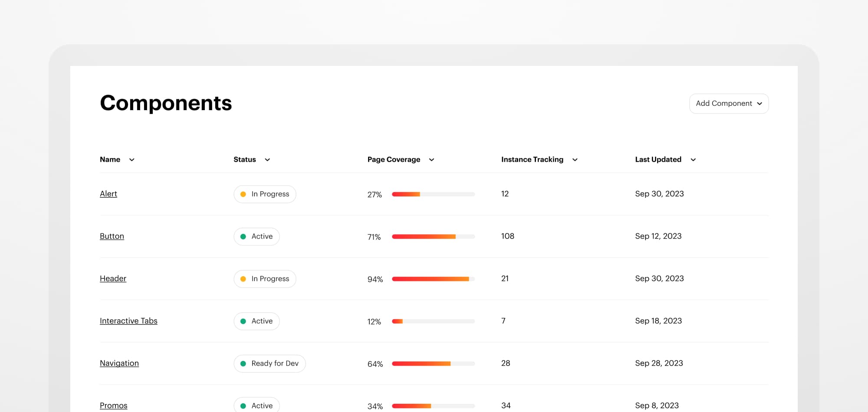The image size is (868, 412).
Task: Open the Button component link
Action: point(112,236)
